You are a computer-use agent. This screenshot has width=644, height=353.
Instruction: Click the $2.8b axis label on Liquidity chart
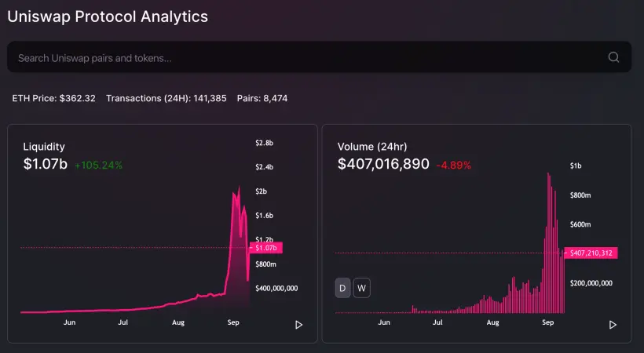coord(264,143)
